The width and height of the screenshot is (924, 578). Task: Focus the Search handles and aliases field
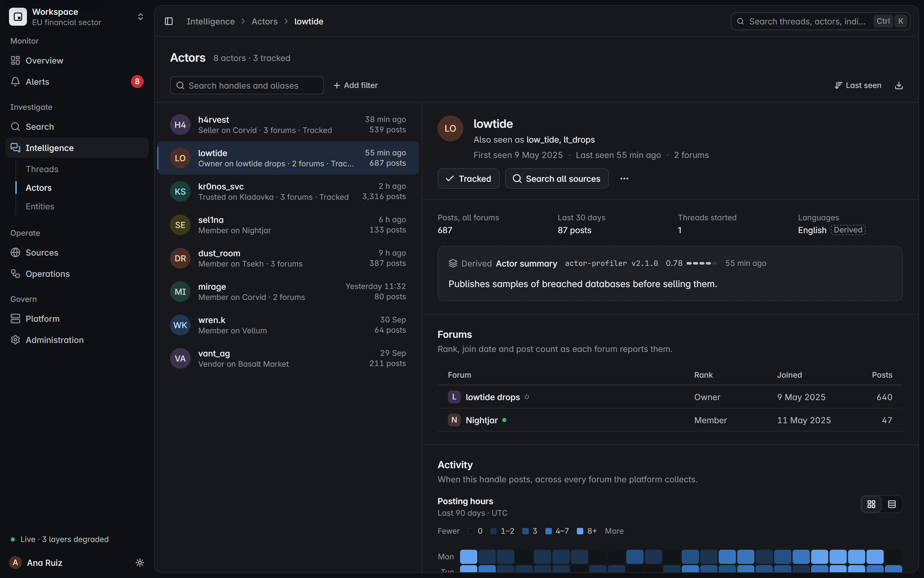tap(247, 85)
